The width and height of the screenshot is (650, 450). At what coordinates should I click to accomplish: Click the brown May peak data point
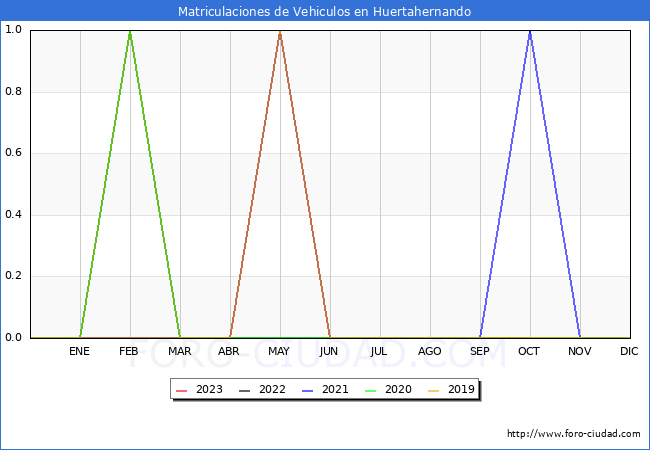tap(280, 32)
